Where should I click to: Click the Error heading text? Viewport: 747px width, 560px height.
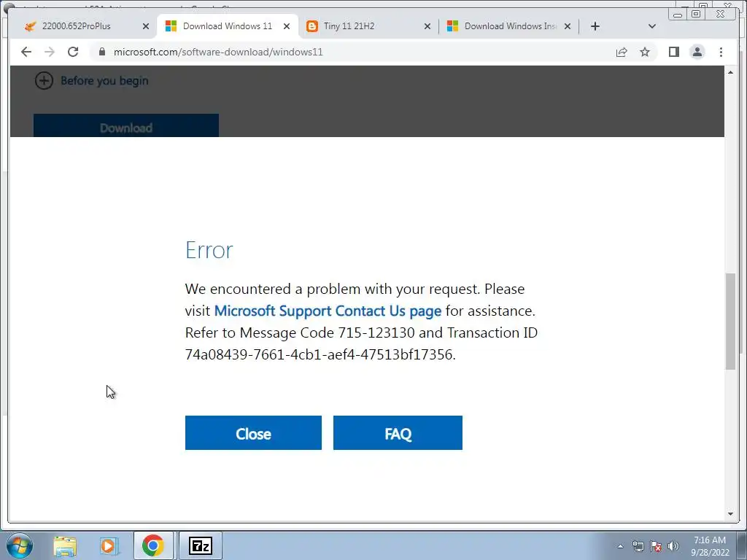point(209,250)
